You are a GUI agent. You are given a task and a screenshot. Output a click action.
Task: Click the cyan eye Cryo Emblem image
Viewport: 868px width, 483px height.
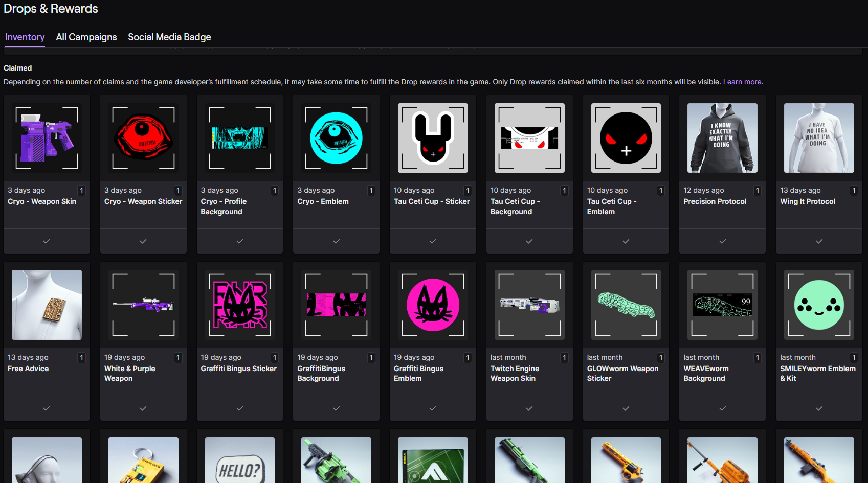coord(336,138)
